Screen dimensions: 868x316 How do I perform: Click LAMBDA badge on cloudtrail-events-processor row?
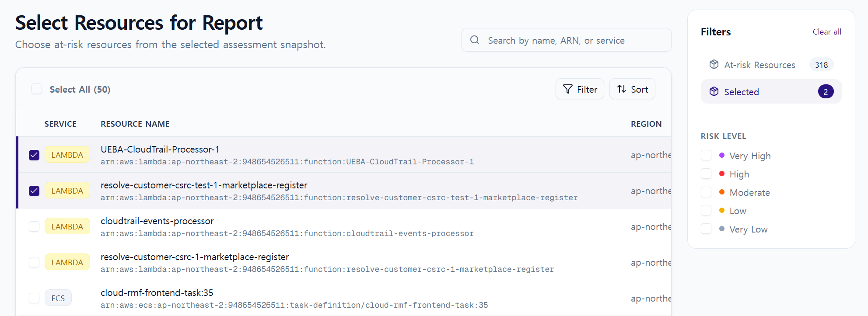pyautogui.click(x=67, y=226)
